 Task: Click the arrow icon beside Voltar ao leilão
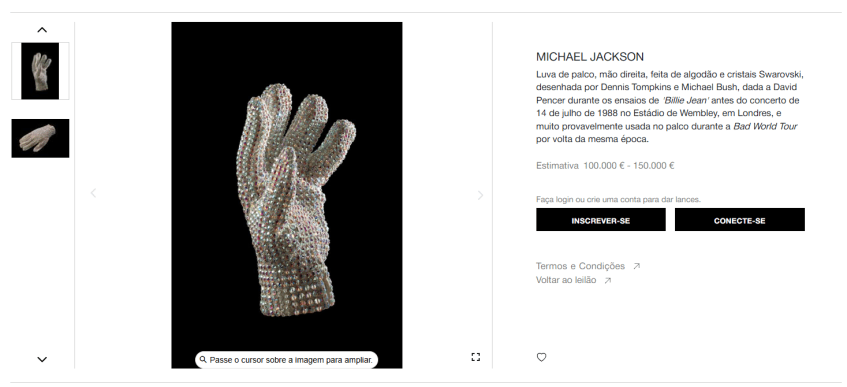pyautogui.click(x=608, y=280)
